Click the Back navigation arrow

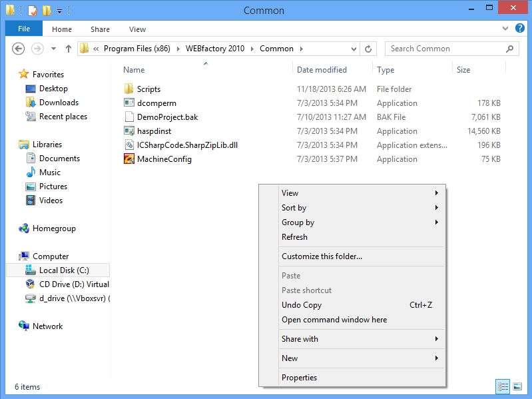(19, 49)
